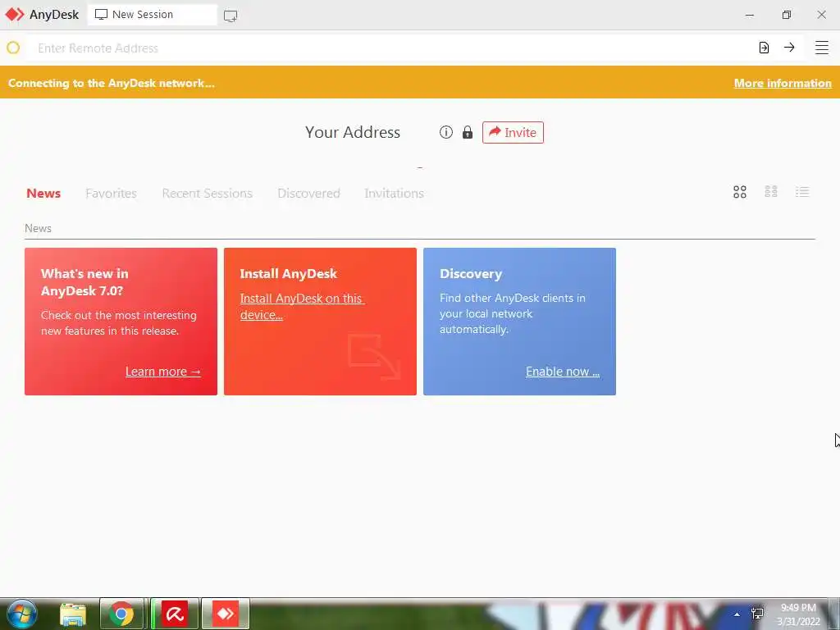Open a new session tab with plus-monitor icon
The width and height of the screenshot is (840, 630).
231,16
